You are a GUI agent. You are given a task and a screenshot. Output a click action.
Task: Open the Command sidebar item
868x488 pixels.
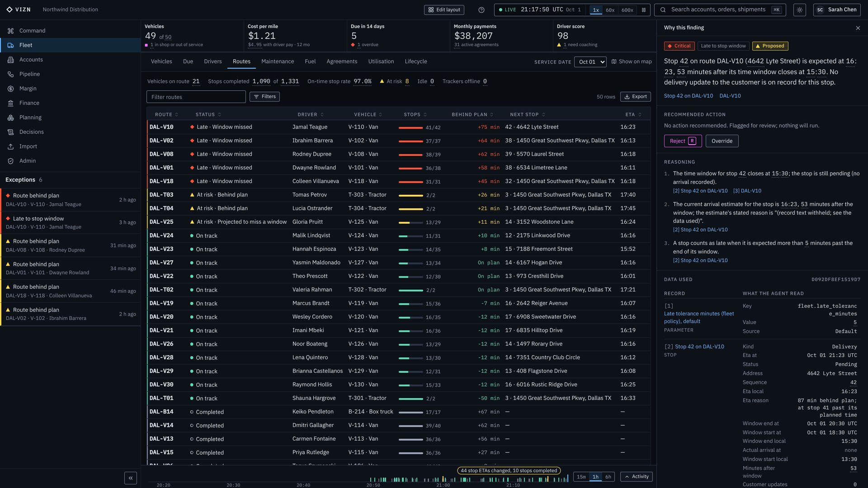[70, 31]
